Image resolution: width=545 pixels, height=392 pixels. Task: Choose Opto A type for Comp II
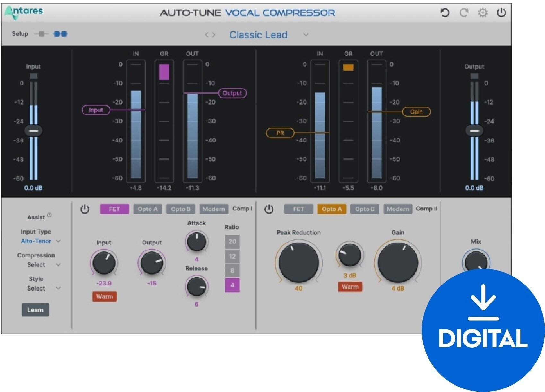(x=332, y=209)
